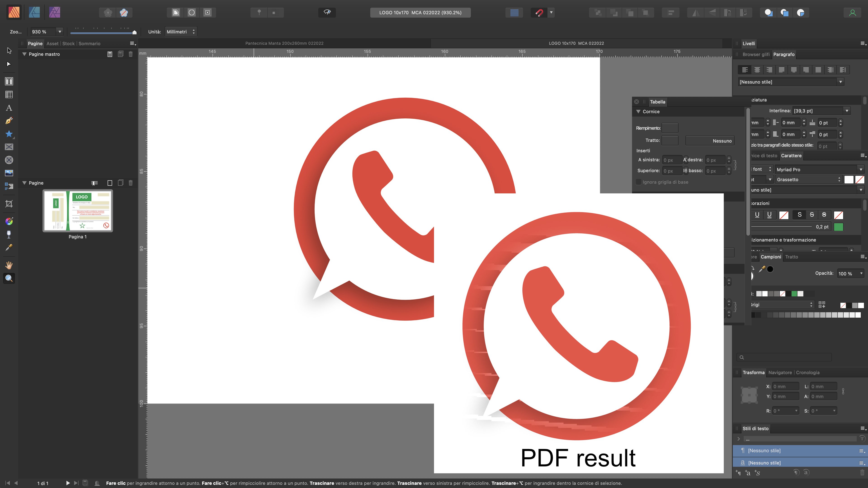Click the Nessuno stroke button
Viewport: 868px width, 488px height.
point(710,141)
